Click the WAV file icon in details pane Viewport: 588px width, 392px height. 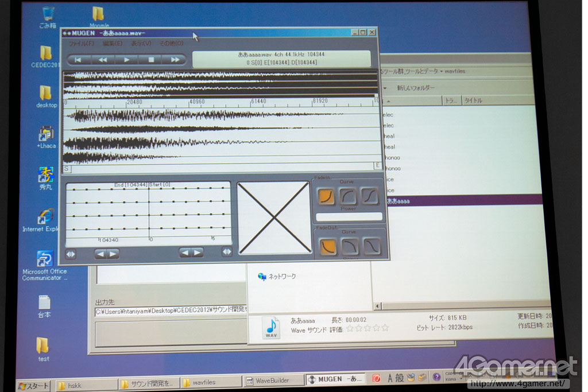pyautogui.click(x=271, y=328)
